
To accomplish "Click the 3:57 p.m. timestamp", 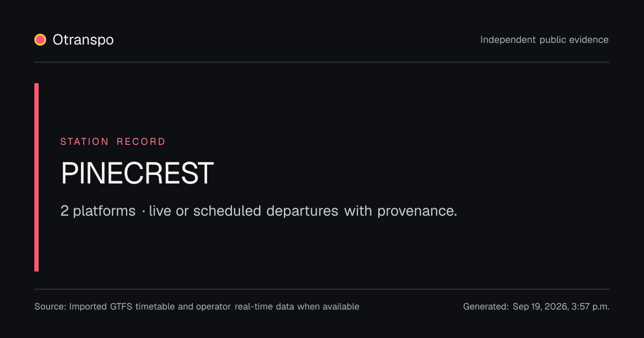I will pyautogui.click(x=590, y=307).
